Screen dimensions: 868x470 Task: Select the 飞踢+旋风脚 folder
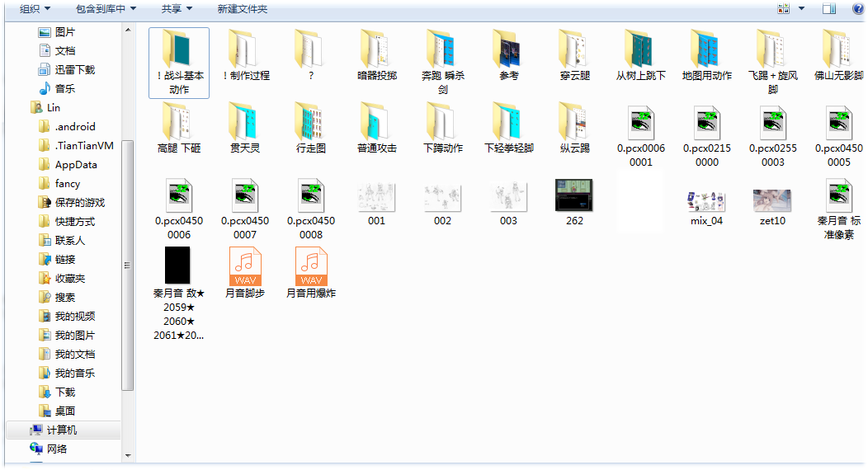click(773, 63)
